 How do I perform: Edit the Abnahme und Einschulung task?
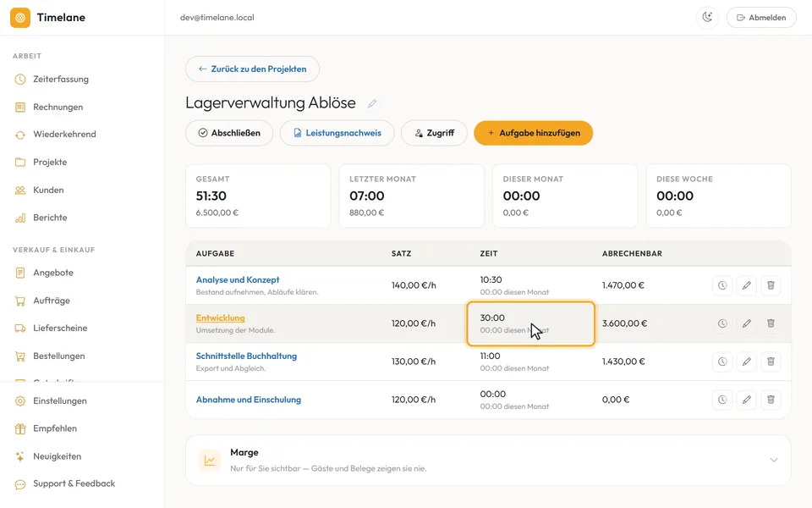(x=747, y=400)
